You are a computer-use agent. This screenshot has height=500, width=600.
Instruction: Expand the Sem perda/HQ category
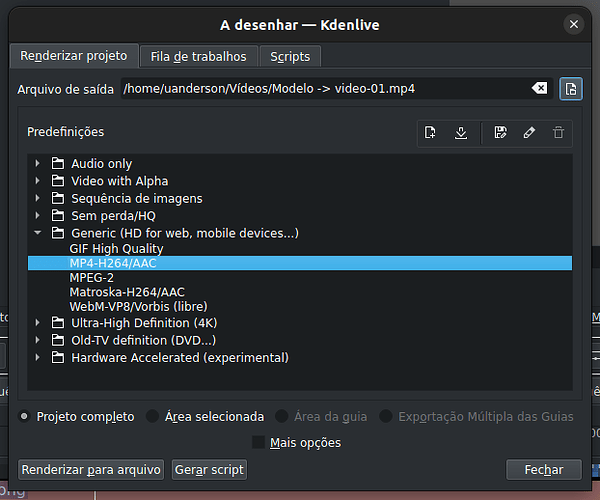click(38, 215)
